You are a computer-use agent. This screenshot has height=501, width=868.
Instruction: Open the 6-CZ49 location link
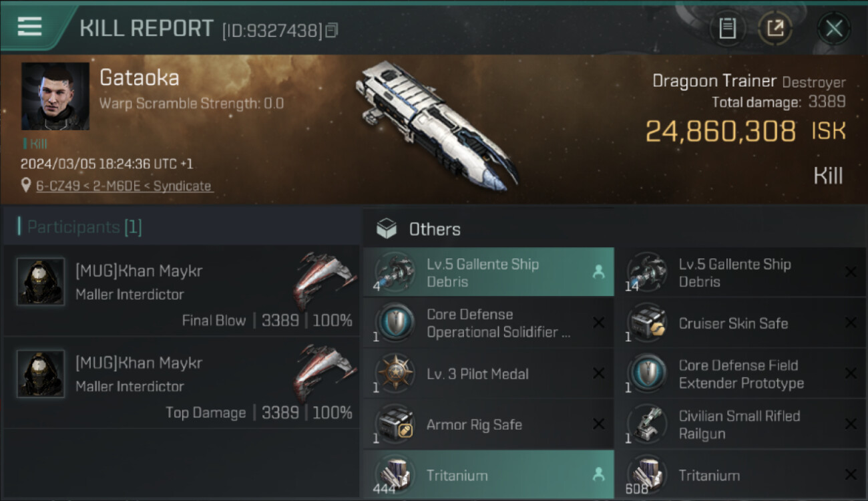[124, 186]
